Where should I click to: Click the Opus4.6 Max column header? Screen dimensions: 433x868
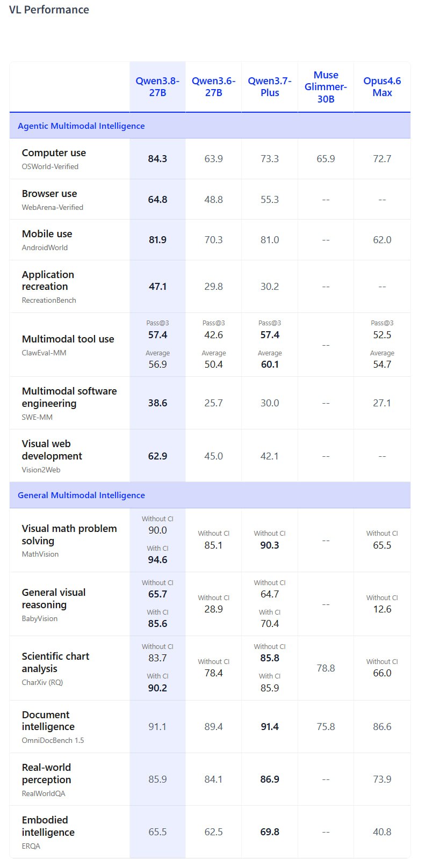[382, 87]
